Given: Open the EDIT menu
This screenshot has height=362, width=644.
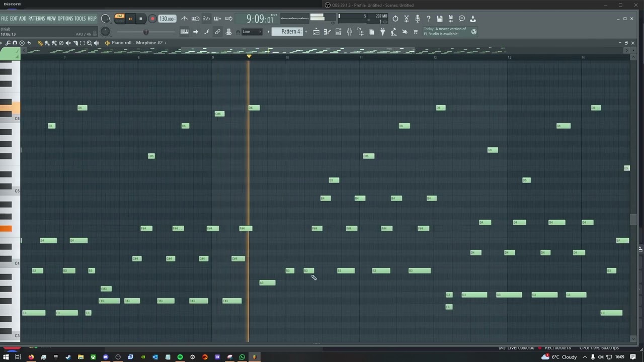Looking at the screenshot, I should click(x=14, y=19).
